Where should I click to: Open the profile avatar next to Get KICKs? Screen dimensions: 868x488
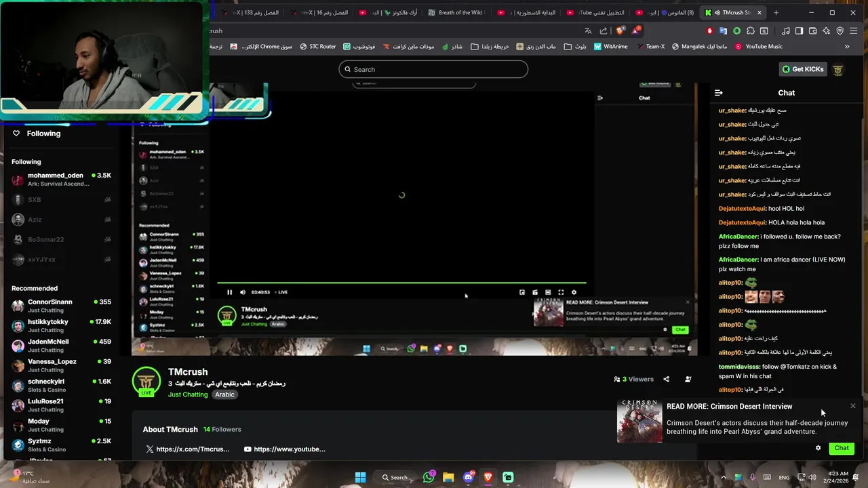point(838,69)
